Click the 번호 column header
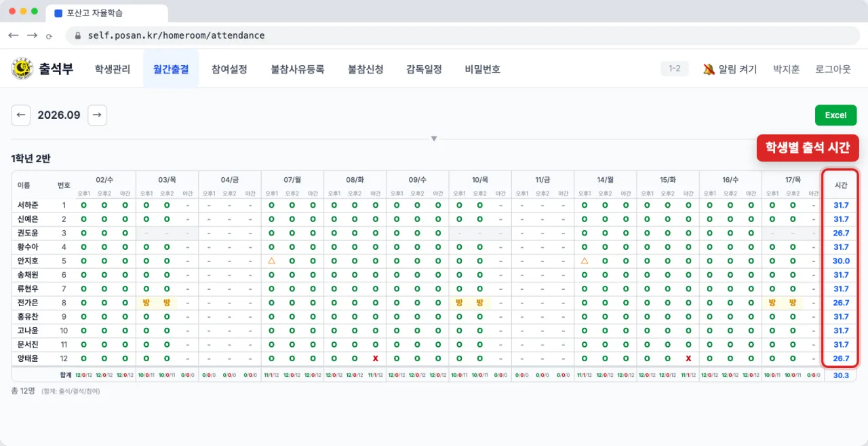The height and width of the screenshot is (446, 868). (64, 185)
